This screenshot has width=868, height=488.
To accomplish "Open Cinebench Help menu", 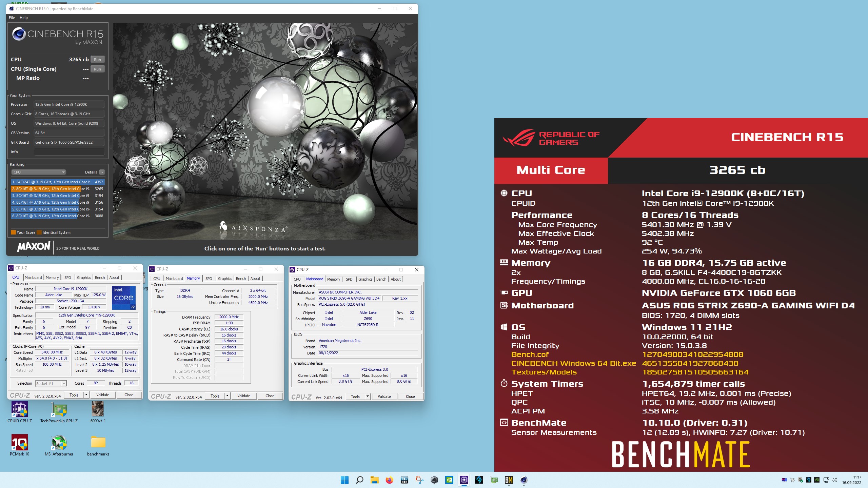I will click(x=24, y=18).
